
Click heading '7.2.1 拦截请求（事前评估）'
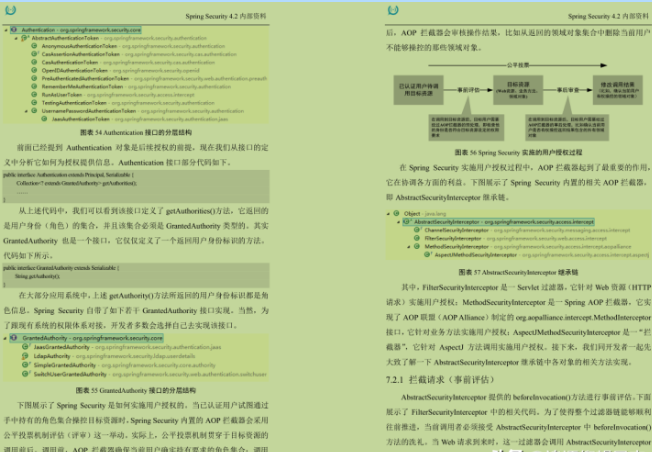click(440, 379)
